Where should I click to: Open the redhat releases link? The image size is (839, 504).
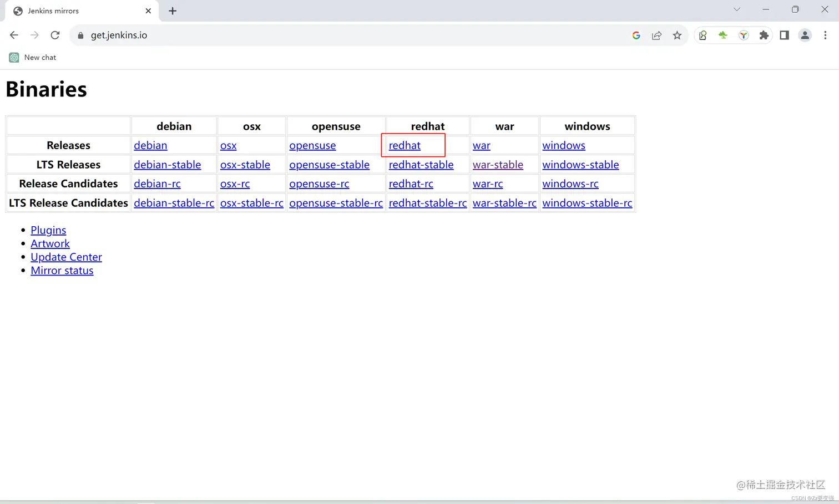405,145
